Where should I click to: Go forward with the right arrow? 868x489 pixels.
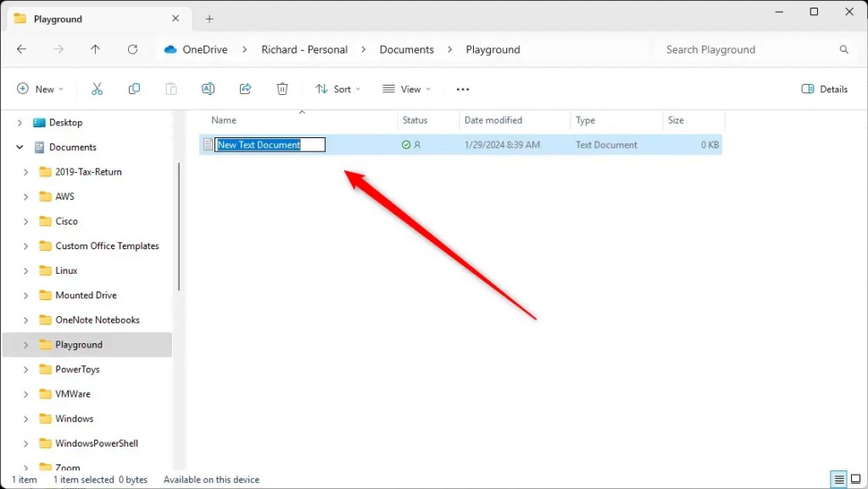click(x=58, y=49)
